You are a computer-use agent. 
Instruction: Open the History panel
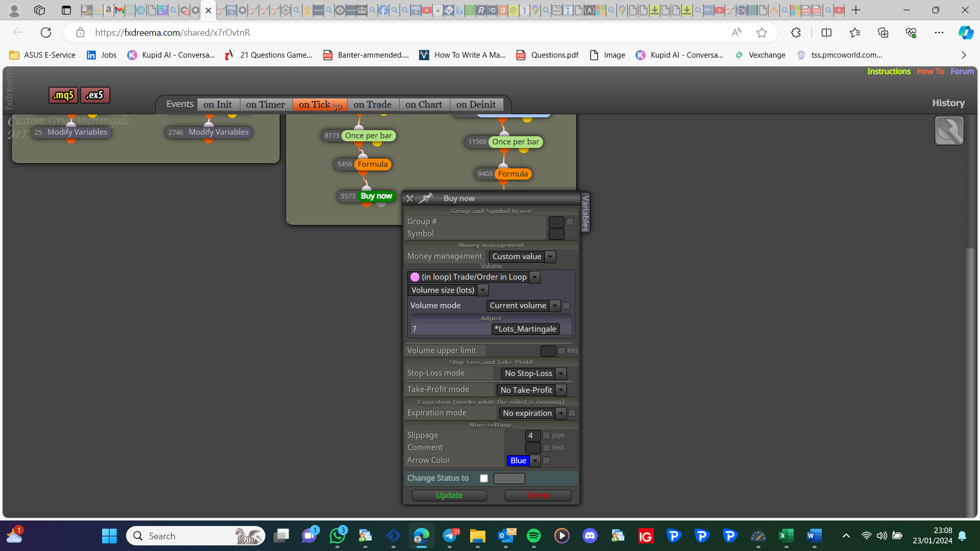[x=948, y=103]
